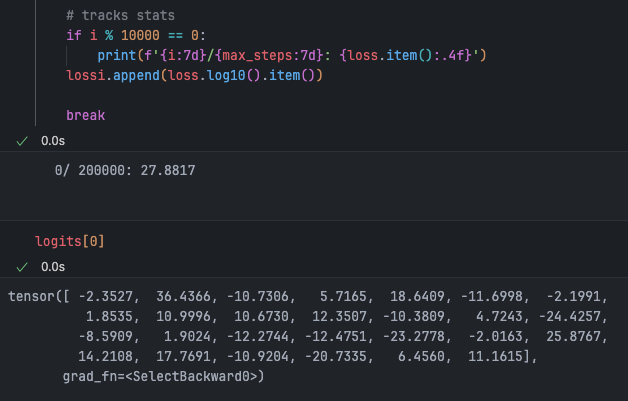Click the break statement
This screenshot has height=401, width=628.
coord(86,115)
